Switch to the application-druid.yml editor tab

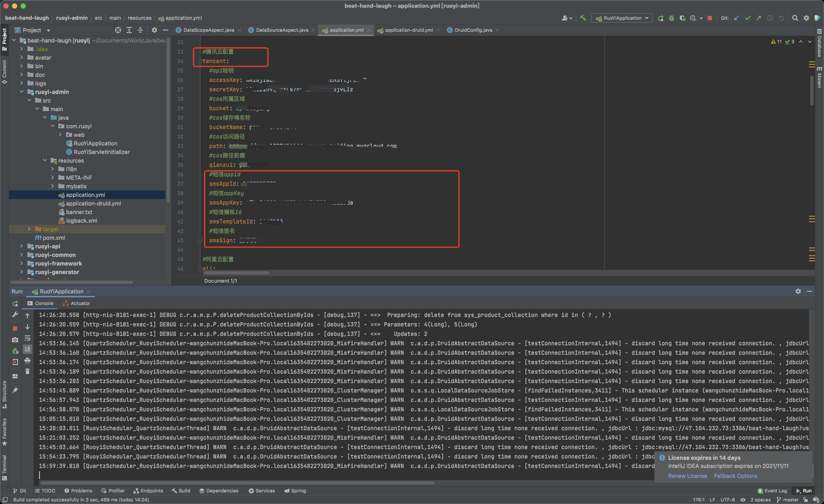[409, 30]
